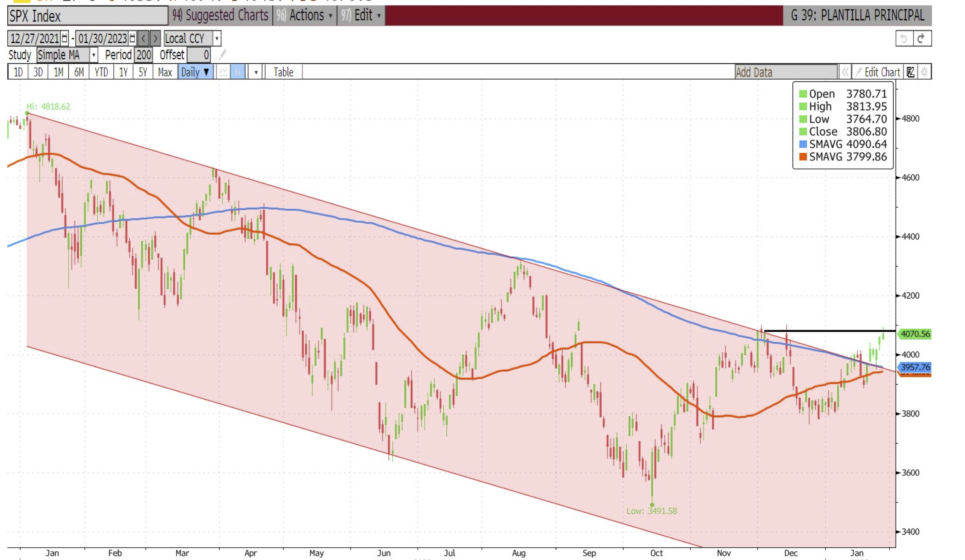Toggle the blue SMAVG legend series
Screen dimensions: 965x560
pos(803,144)
